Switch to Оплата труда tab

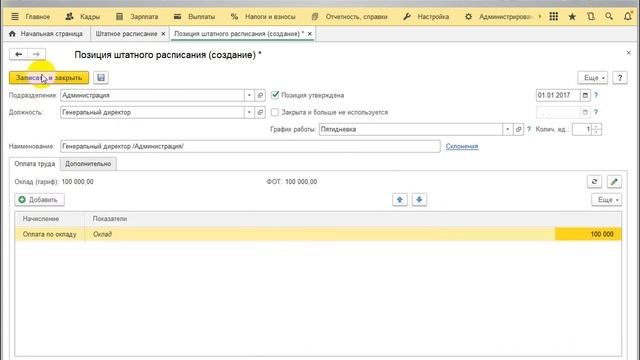coord(35,164)
